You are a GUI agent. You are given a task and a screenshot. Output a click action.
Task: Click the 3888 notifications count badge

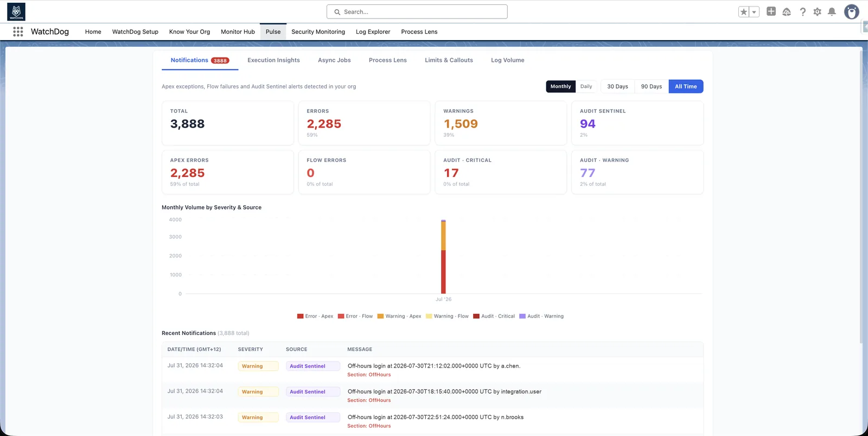click(x=220, y=60)
